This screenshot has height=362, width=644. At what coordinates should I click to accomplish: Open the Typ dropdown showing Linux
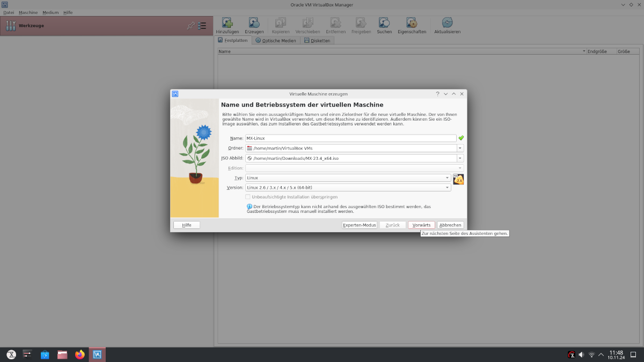348,178
